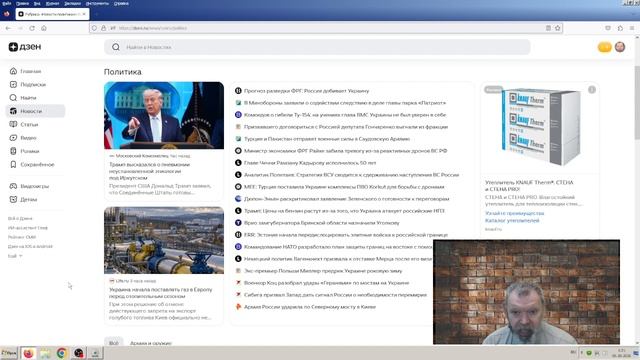Go back with browser back arrow
This screenshot has width=640, height=360.
[x=8, y=28]
